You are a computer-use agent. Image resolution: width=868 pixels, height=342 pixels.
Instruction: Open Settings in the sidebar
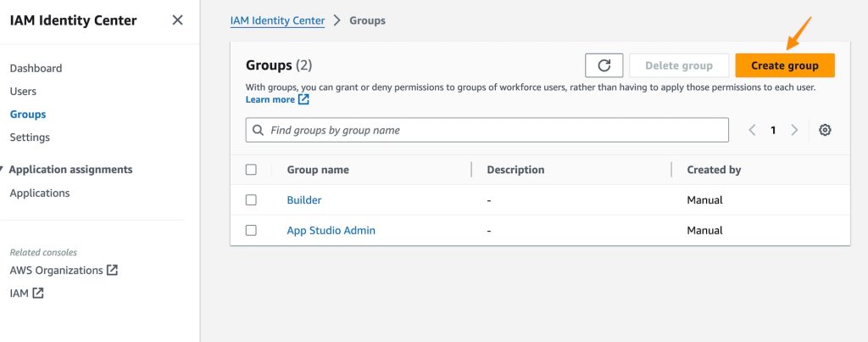point(30,137)
